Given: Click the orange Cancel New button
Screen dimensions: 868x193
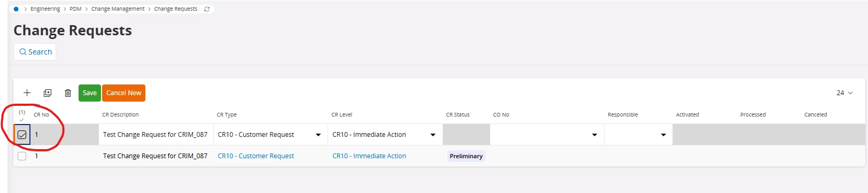Looking at the screenshot, I should (x=123, y=93).
